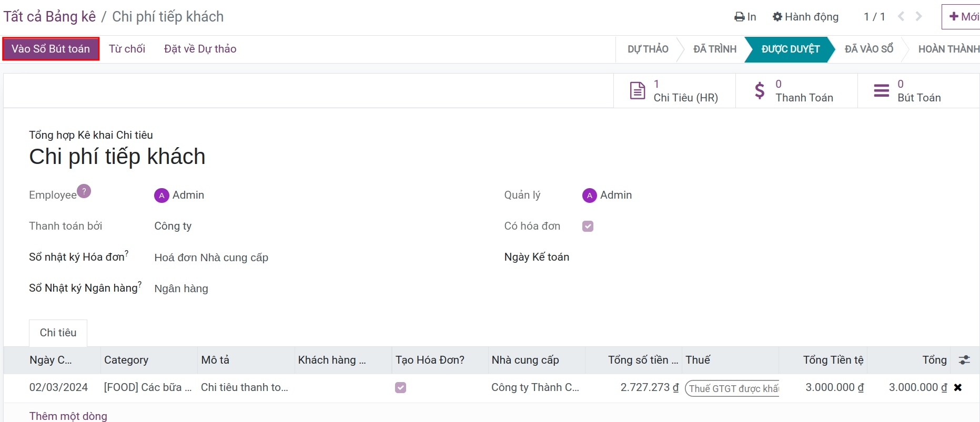Click the Employee help question mark
This screenshot has height=422, width=980.
pyautogui.click(x=84, y=191)
